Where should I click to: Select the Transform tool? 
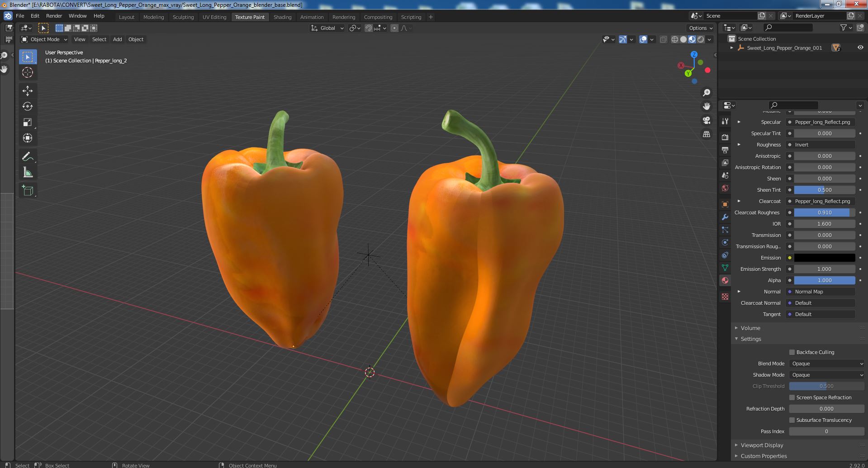28,138
